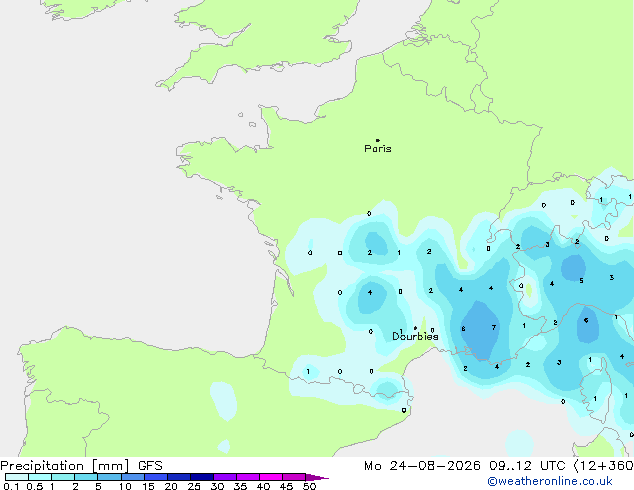Click the '10' legend scale label

click(125, 486)
